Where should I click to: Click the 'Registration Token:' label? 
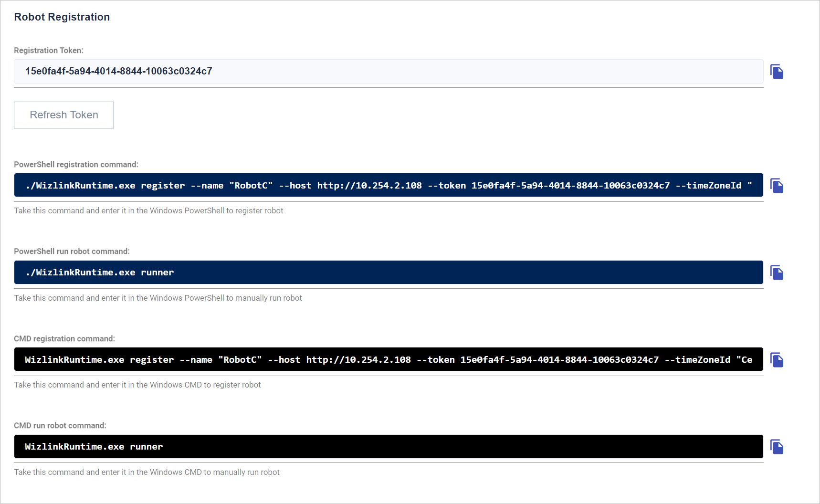(x=49, y=51)
